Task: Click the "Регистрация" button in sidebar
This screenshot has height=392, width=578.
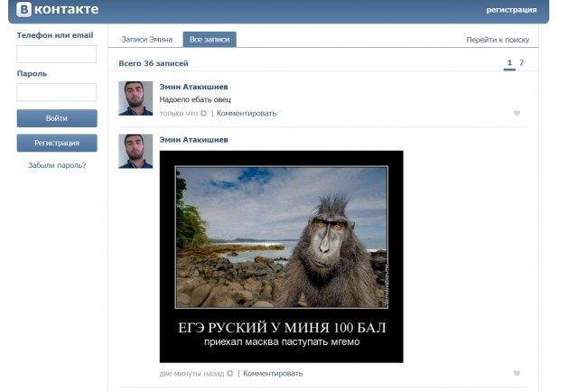Action: (x=57, y=143)
